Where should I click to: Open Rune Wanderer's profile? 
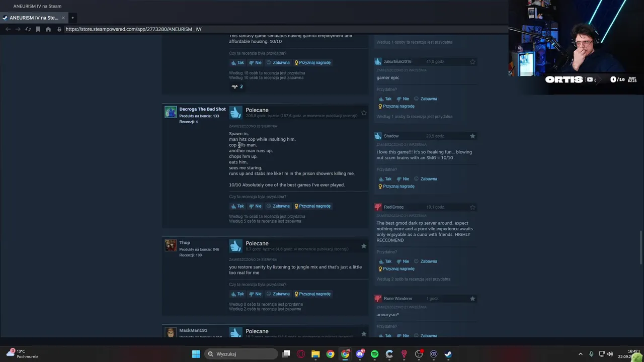pos(398,298)
